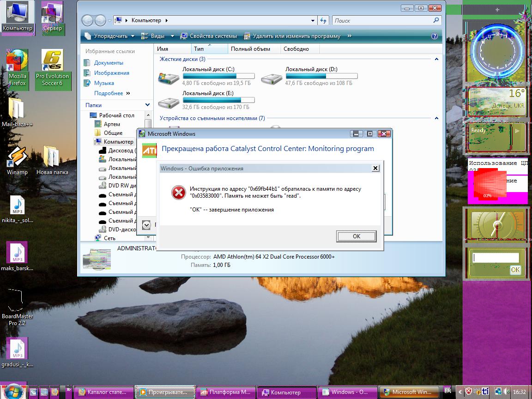Click the ATI tray icon

pos(485,392)
